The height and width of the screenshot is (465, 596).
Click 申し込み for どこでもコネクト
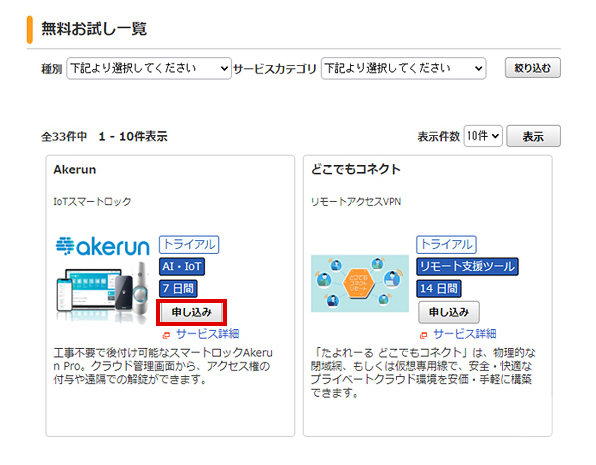tap(449, 312)
